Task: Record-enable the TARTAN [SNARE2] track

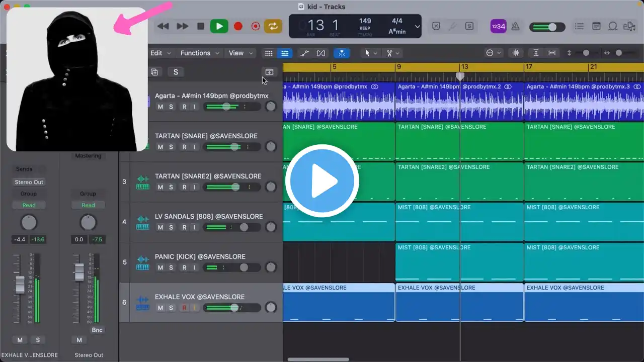Action: [184, 187]
